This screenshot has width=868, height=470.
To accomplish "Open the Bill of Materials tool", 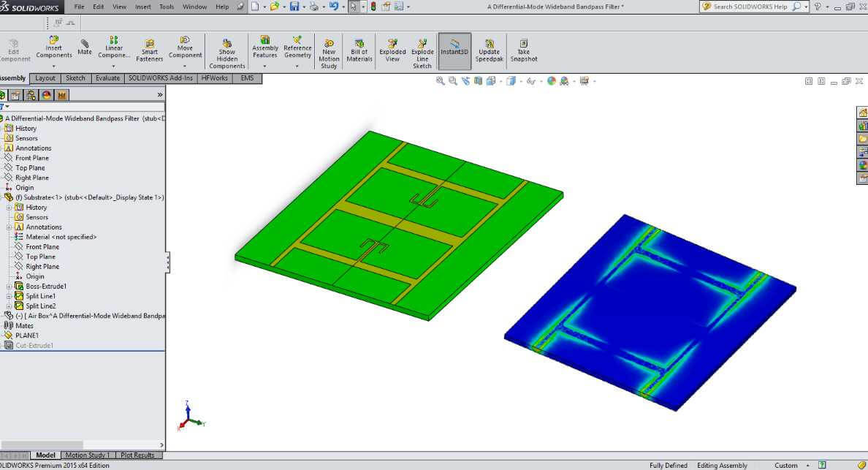I will coord(359,50).
